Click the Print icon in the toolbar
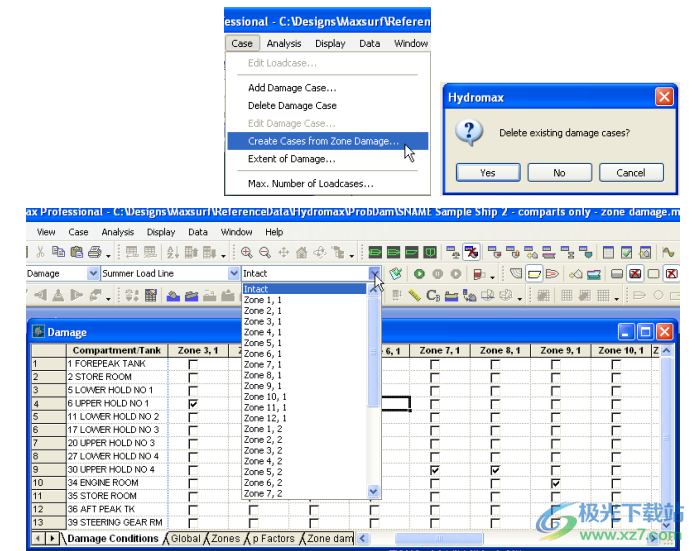The width and height of the screenshot is (695, 551). [x=94, y=252]
